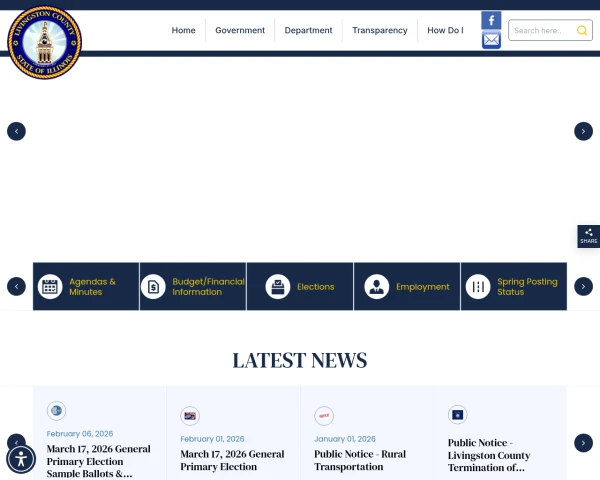Screen dimensions: 600x480
Task: Click the February 06, 2026 date
Action: tap(80, 434)
